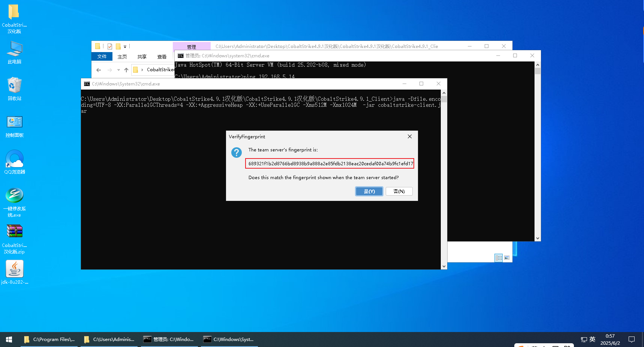
Task: Click the question mark icon in dialog
Action: (x=237, y=153)
